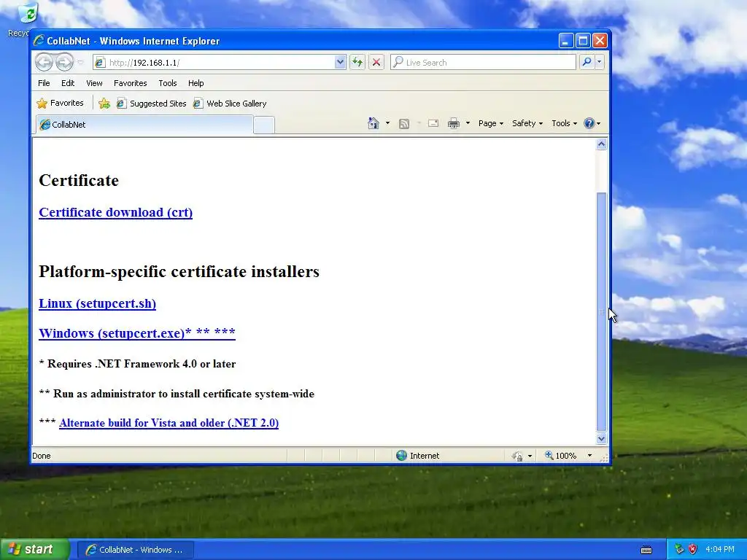Click the Live Search input box
Image resolution: width=747 pixels, height=560 pixels.
(483, 63)
